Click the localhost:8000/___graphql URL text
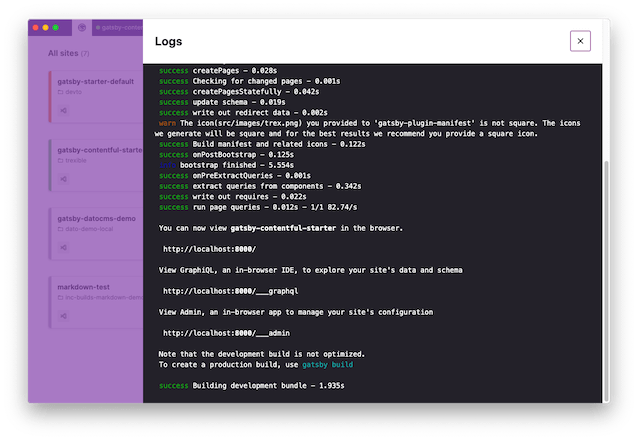638x440 pixels. (x=231, y=291)
